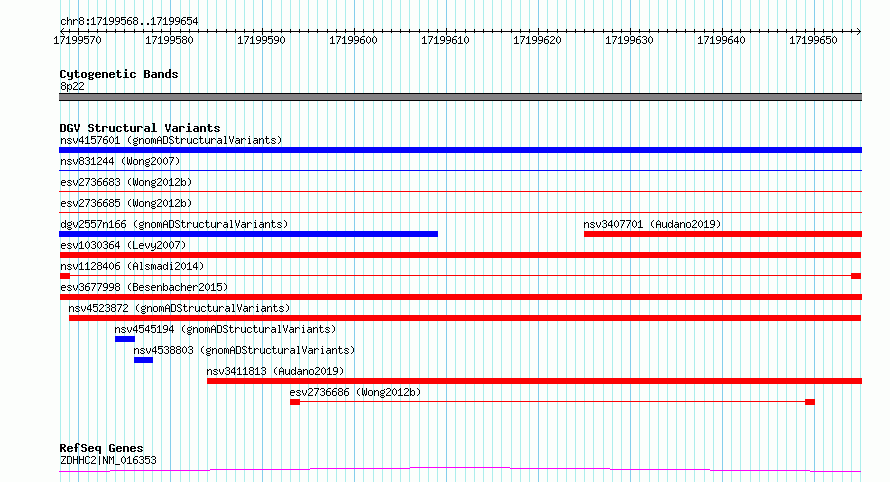Click esv2736686 (Wong2012b) label
Image resolution: width=890 pixels, height=482 pixels.
[355, 392]
